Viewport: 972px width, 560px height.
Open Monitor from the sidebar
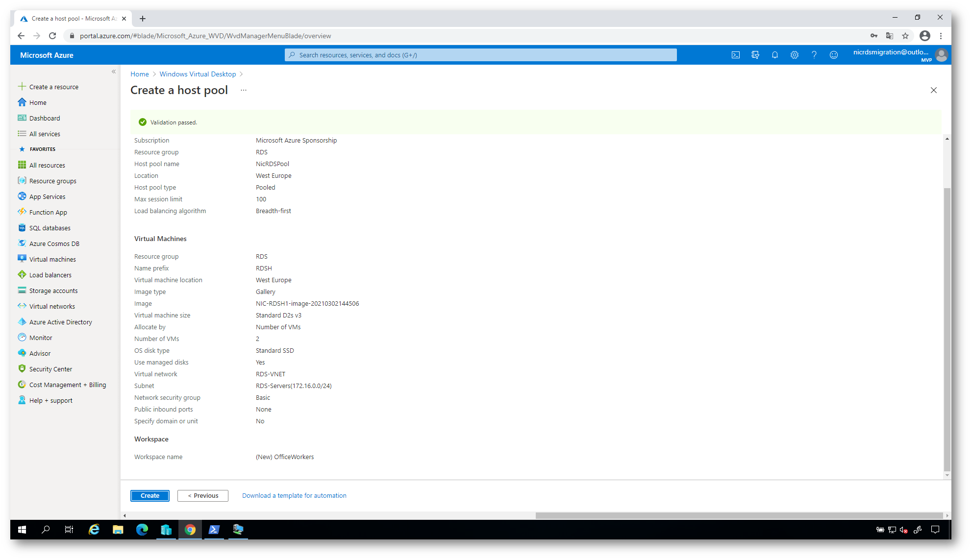coord(41,338)
